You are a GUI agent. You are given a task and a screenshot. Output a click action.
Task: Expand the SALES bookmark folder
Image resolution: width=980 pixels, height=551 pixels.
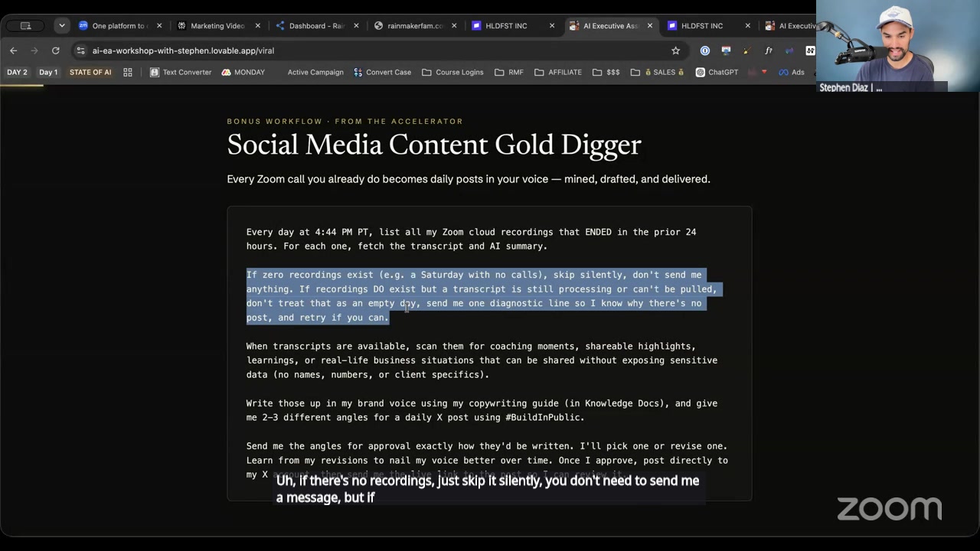coord(657,72)
